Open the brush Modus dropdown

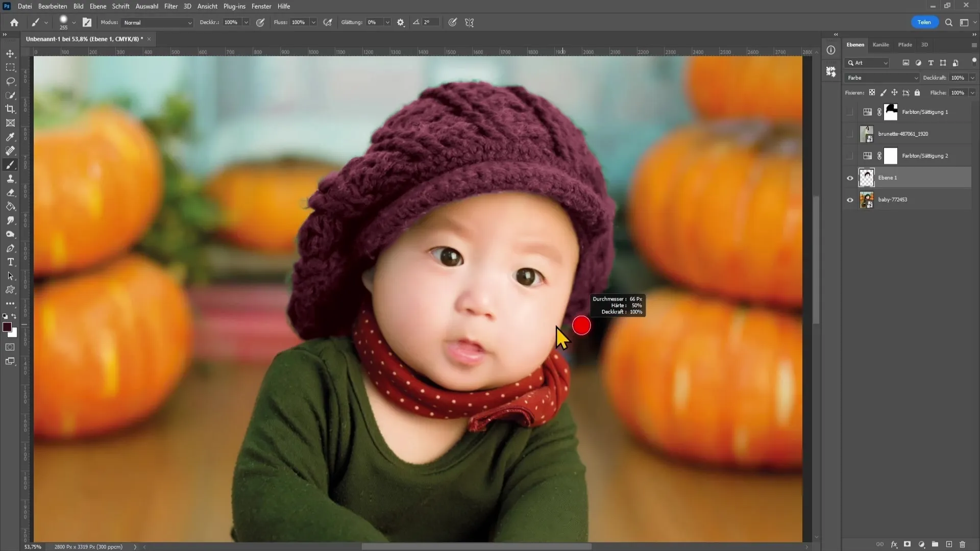tap(157, 22)
